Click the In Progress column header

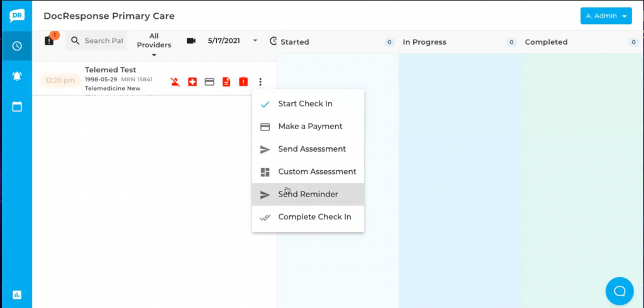click(425, 42)
